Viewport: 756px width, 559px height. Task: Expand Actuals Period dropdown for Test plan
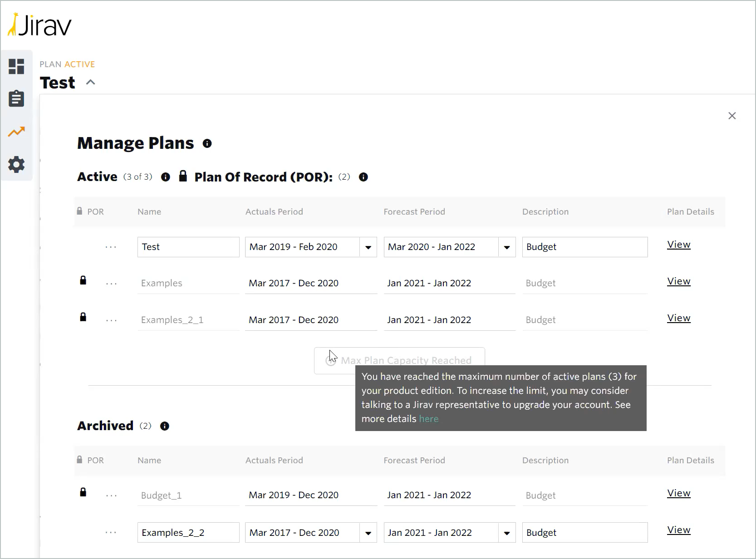(x=368, y=247)
